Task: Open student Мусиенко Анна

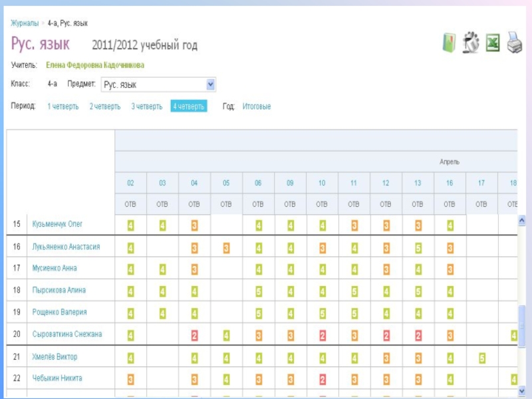Action: pyautogui.click(x=55, y=269)
